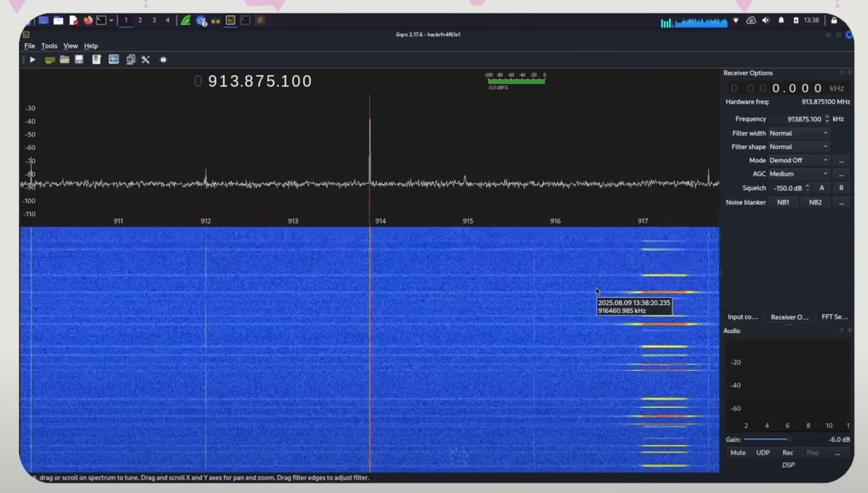Mute the audio output

(738, 453)
